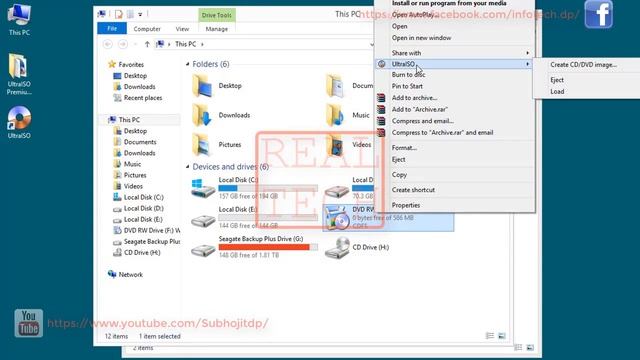Select Drive Tools contextual tab
This screenshot has height=360, width=640.
[x=217, y=15]
